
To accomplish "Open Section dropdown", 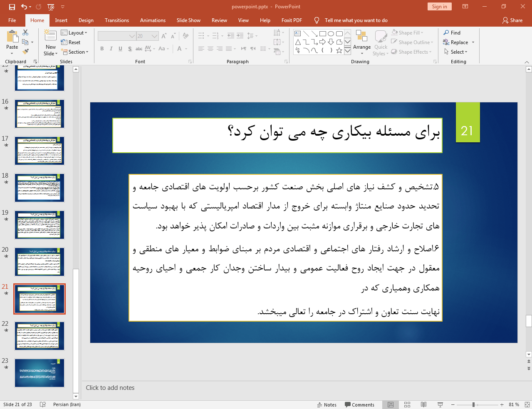I will 75,52.
